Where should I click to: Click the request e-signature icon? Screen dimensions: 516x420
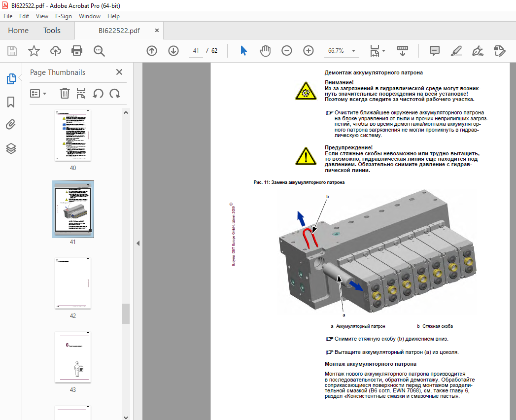tap(500, 51)
